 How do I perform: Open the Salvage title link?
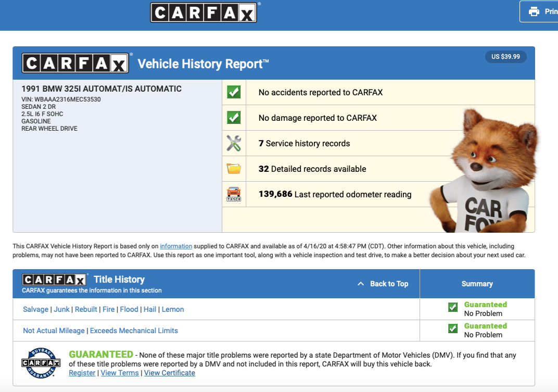tap(35, 309)
